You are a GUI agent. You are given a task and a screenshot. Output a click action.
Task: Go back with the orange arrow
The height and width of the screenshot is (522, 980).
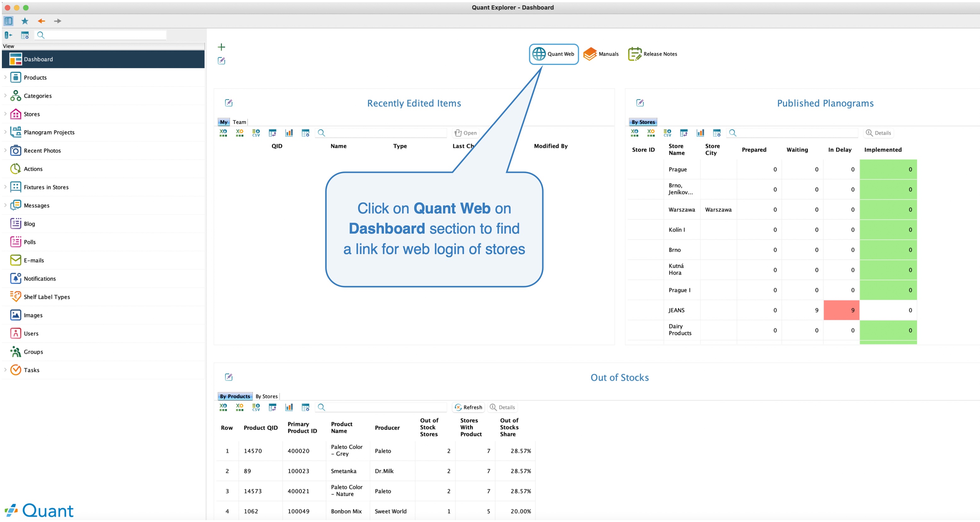[42, 21]
